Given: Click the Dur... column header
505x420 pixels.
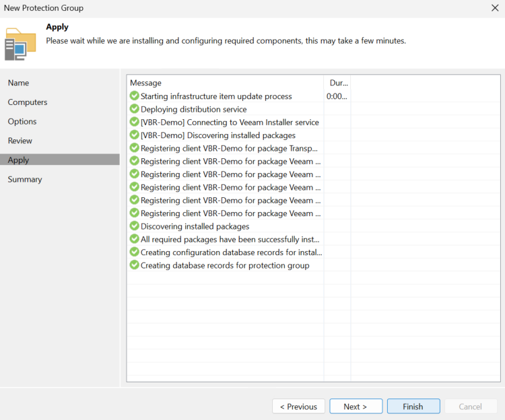Looking at the screenshot, I should pyautogui.click(x=337, y=83).
